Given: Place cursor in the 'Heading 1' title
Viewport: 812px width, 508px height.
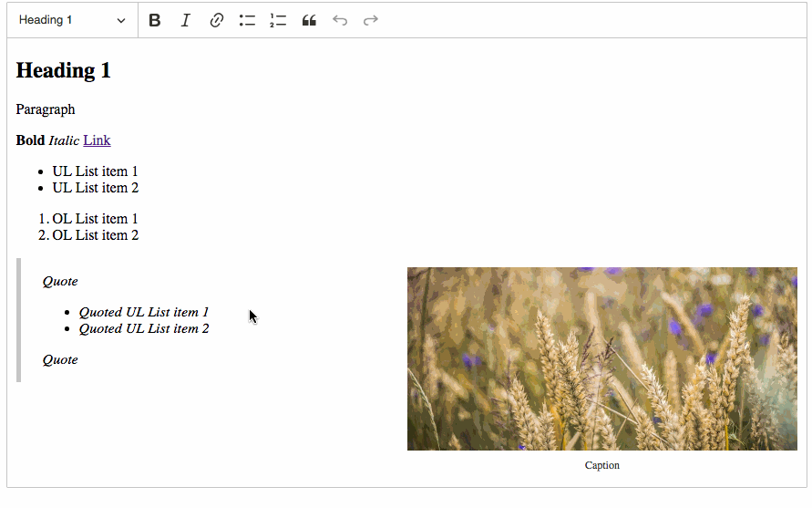Looking at the screenshot, I should click(x=63, y=70).
